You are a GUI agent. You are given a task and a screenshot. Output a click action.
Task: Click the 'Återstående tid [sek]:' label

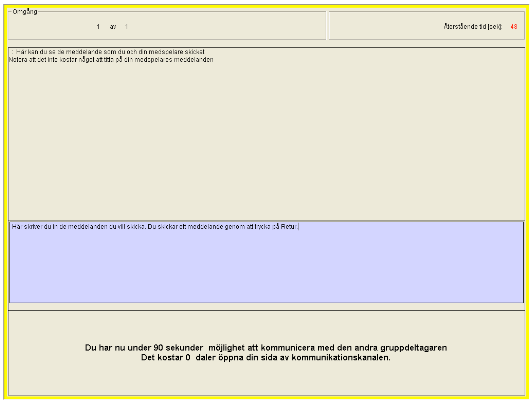point(473,27)
